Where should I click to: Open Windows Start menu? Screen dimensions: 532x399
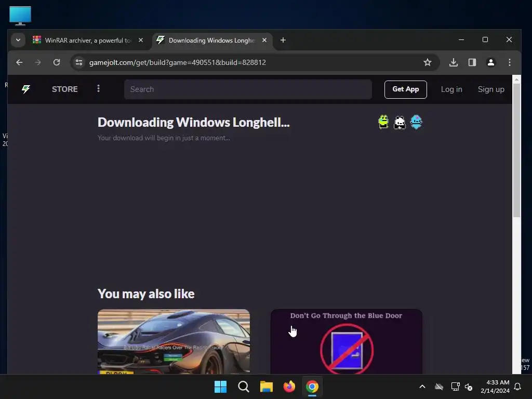point(220,387)
